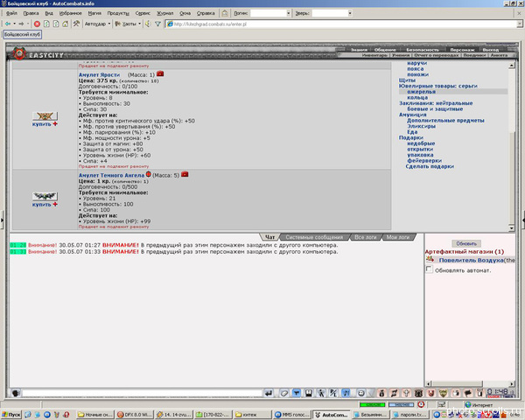Click the red Stop loading icon
525x420 pixels.
[37, 24]
